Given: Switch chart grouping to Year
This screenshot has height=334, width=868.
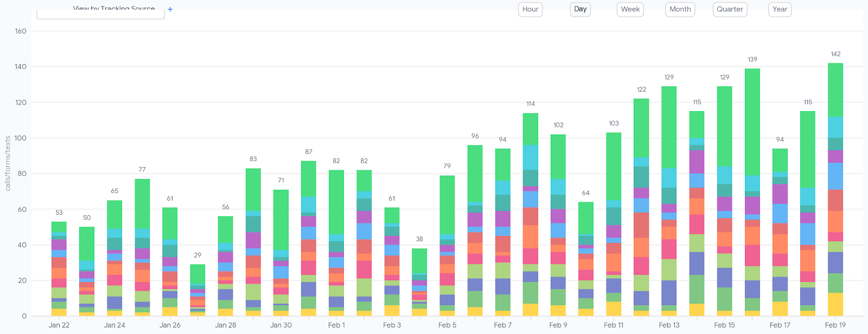Looking at the screenshot, I should [780, 9].
